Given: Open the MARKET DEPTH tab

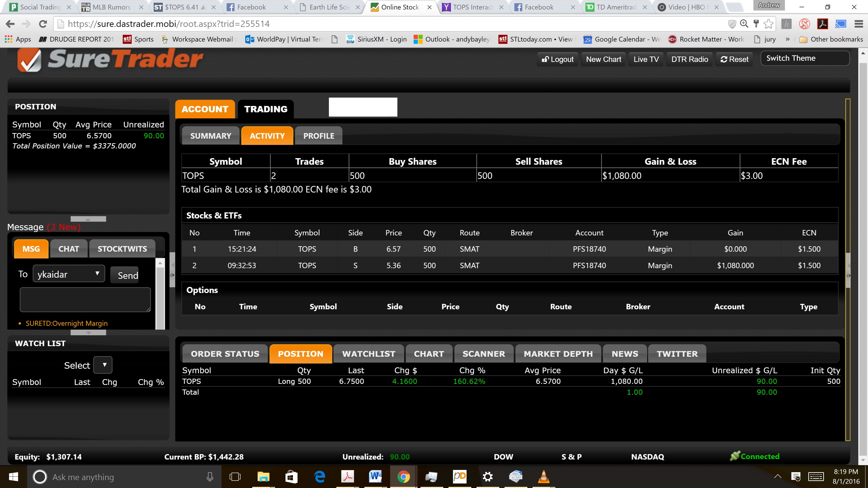Looking at the screenshot, I should coord(558,354).
